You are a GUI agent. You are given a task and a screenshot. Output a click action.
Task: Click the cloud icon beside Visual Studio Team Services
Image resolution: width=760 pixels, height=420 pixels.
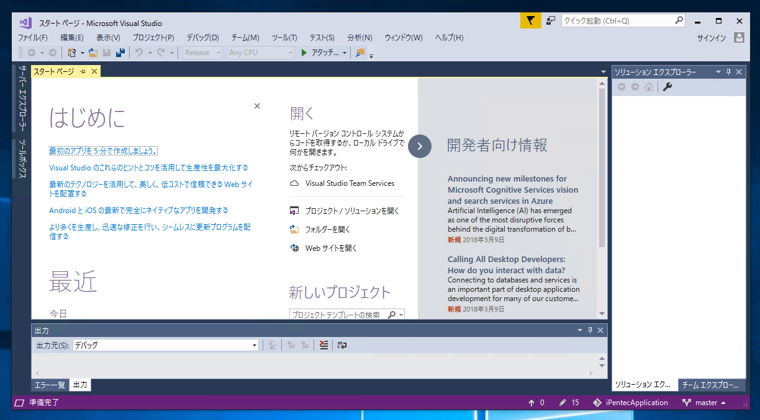pyautogui.click(x=294, y=183)
